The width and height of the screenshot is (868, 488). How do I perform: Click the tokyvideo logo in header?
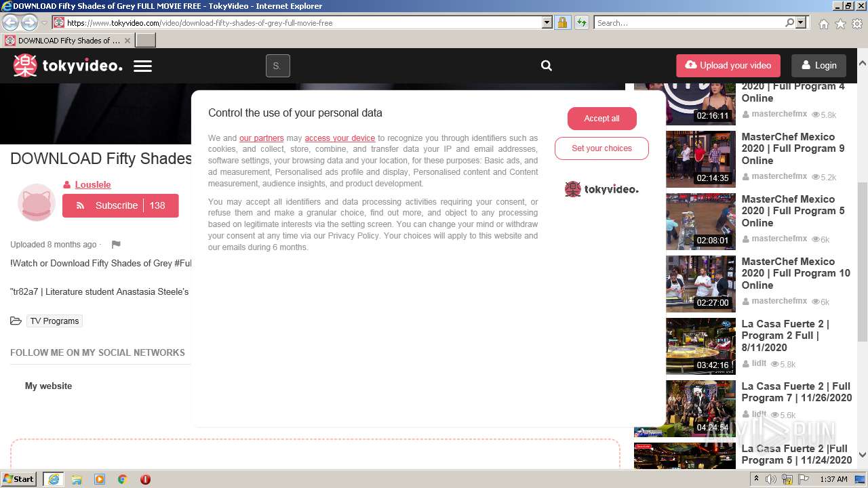(x=68, y=66)
